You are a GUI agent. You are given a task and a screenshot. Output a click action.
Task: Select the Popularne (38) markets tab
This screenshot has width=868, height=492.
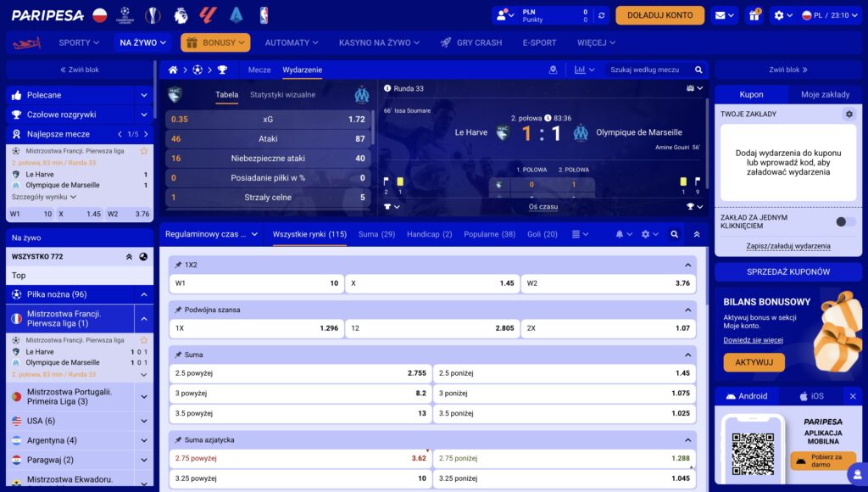point(489,234)
